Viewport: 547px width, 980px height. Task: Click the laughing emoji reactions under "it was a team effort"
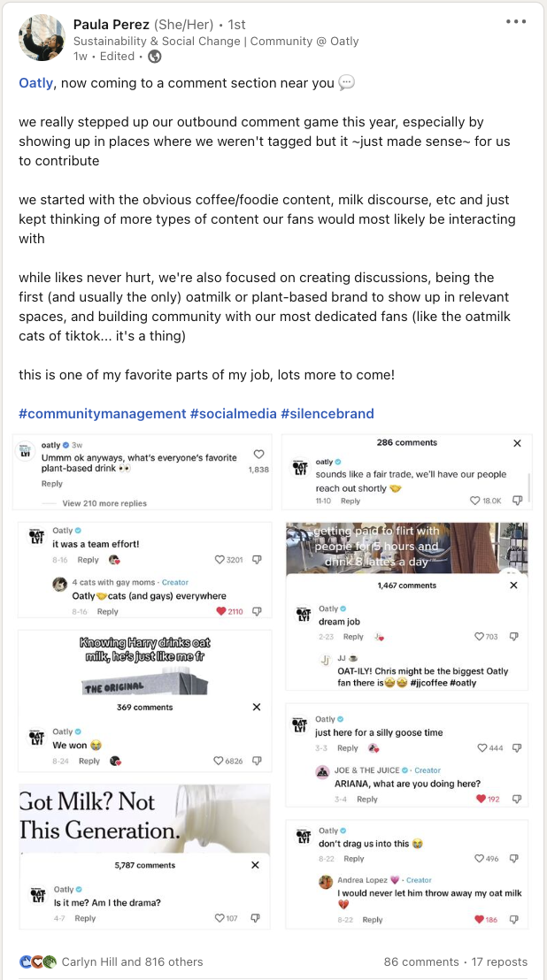tap(115, 560)
